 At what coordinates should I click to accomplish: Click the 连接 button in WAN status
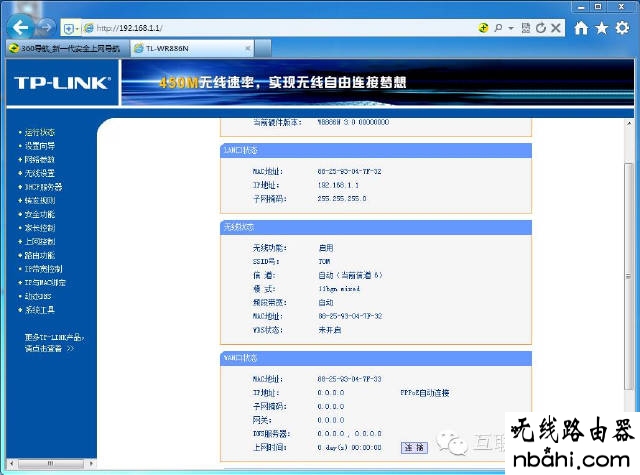click(x=414, y=448)
